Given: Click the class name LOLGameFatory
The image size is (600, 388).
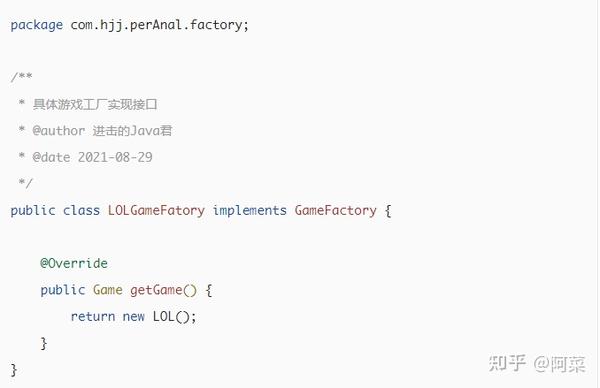Looking at the screenshot, I should pyautogui.click(x=156, y=210).
